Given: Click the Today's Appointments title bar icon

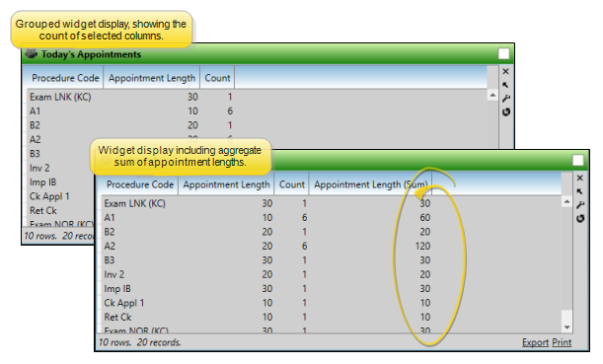Looking at the screenshot, I should tap(32, 54).
